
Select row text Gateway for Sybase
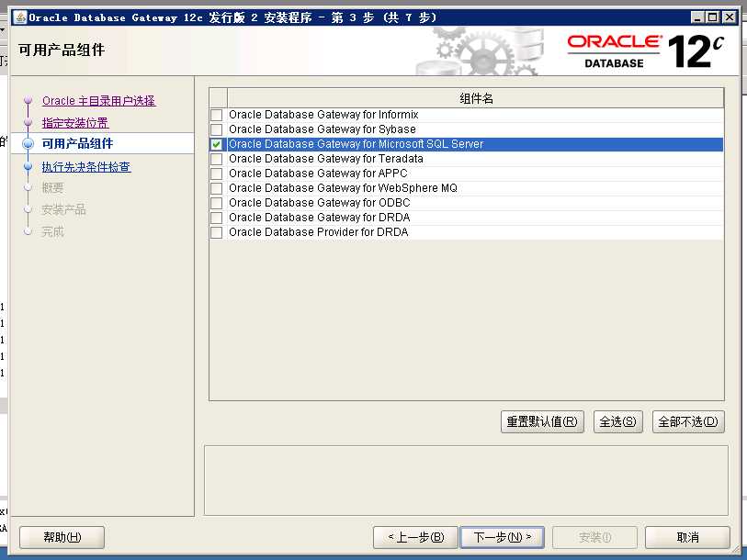(x=323, y=129)
